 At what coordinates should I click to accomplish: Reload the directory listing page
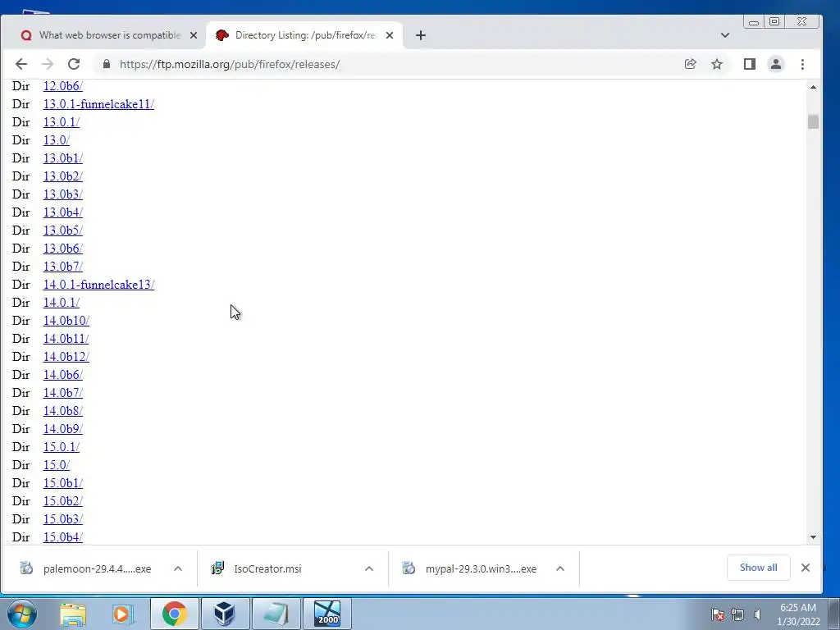(74, 64)
